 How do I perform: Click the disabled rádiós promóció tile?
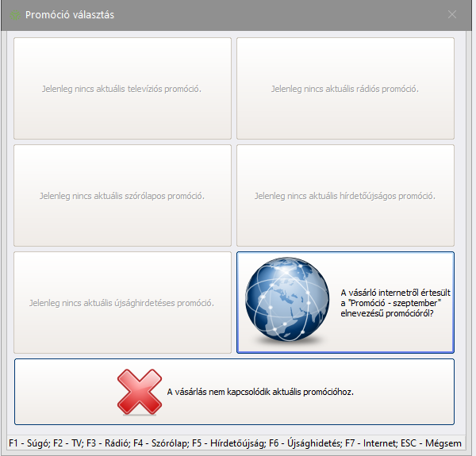click(345, 88)
